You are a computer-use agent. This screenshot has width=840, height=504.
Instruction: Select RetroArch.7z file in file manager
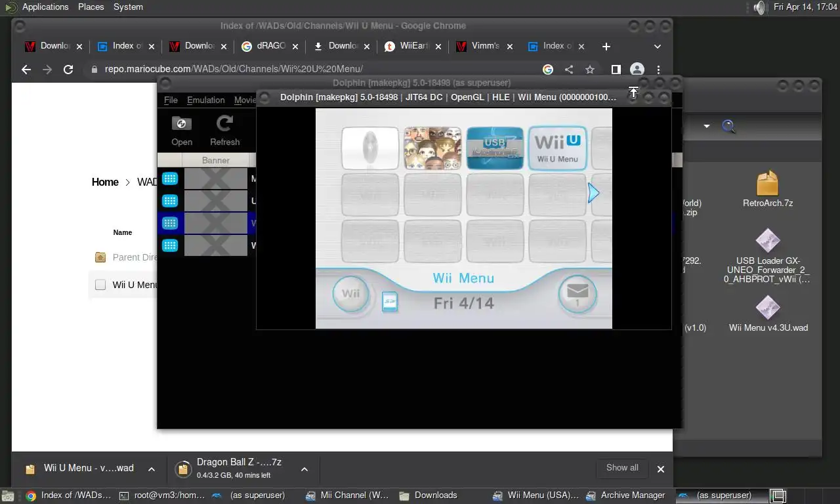768,190
